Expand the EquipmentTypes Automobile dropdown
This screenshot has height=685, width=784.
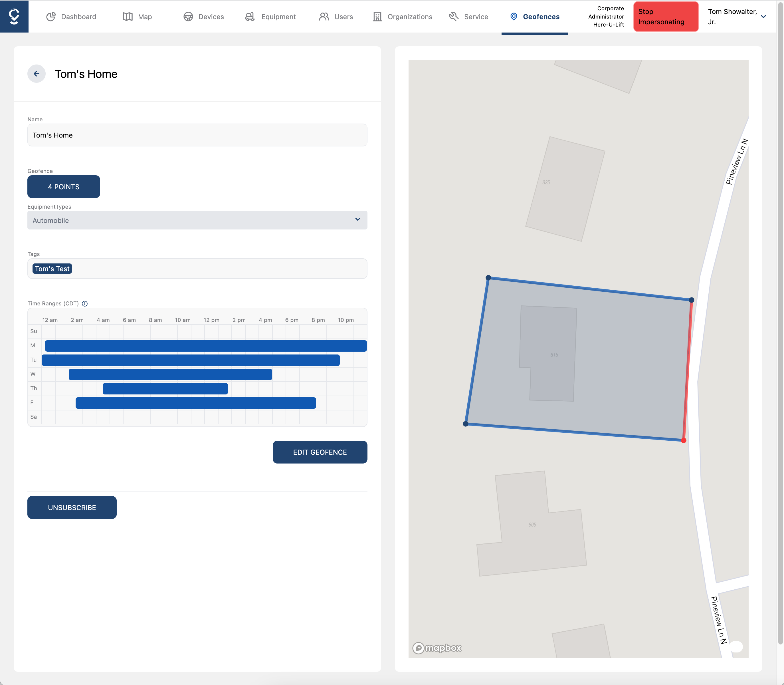pyautogui.click(x=197, y=220)
